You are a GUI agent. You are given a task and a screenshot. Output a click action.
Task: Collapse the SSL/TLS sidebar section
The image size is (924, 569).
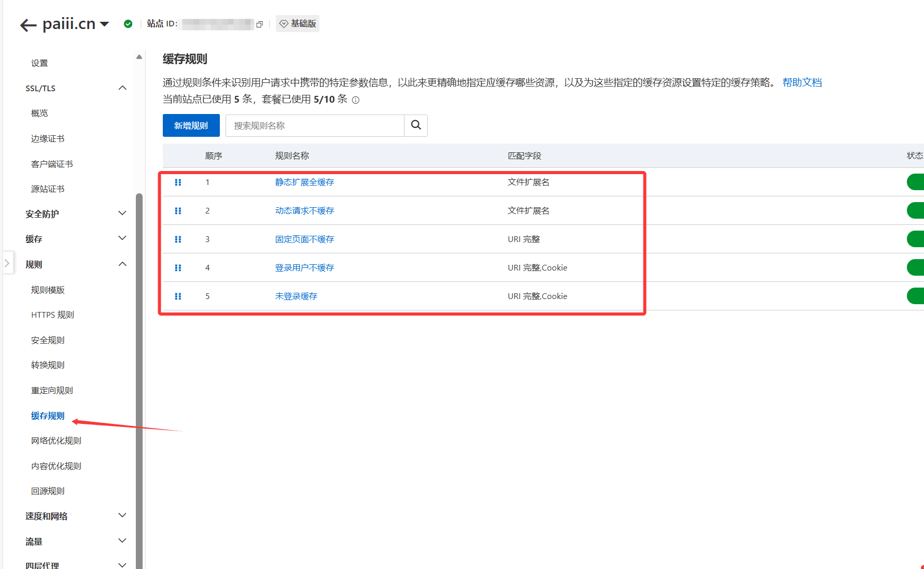pos(122,88)
